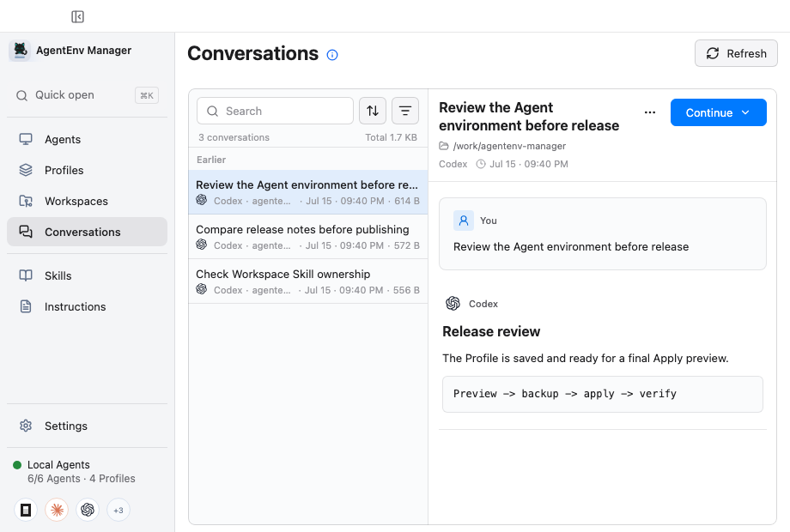Click the Workspaces folder icon
The height and width of the screenshot is (532, 790).
(x=26, y=201)
